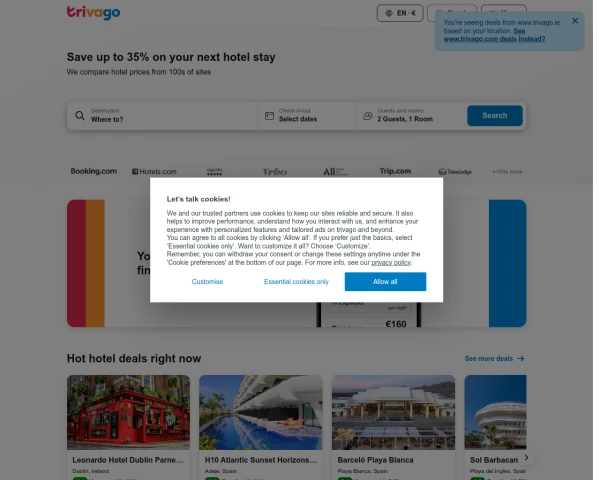600x480 pixels.
Task: Select Essential cookies only
Action: [x=296, y=282]
